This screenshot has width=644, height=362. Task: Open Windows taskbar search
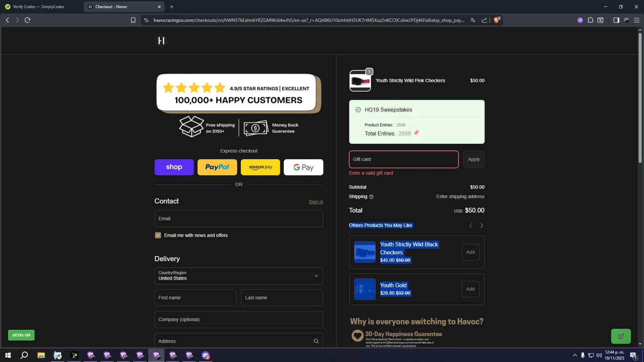coord(24,355)
